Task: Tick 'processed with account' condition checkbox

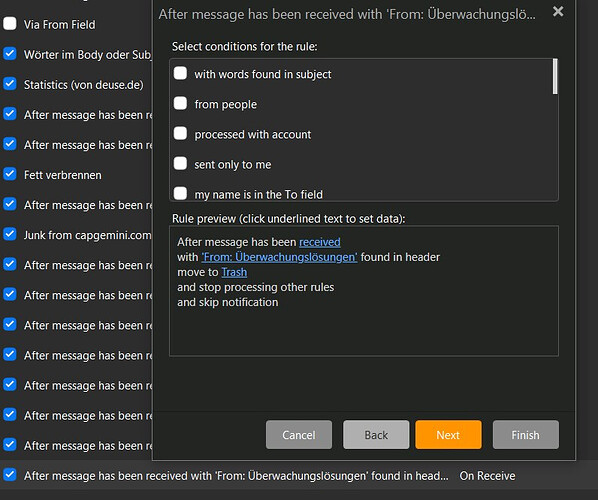Action: click(x=180, y=133)
